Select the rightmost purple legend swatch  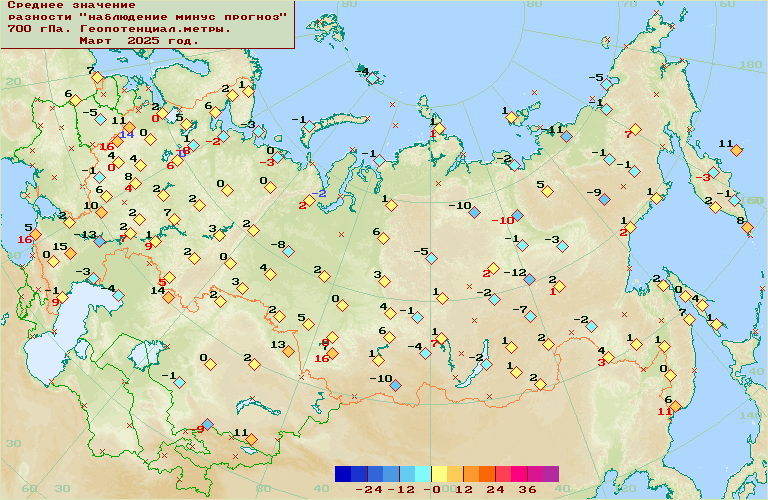point(550,474)
